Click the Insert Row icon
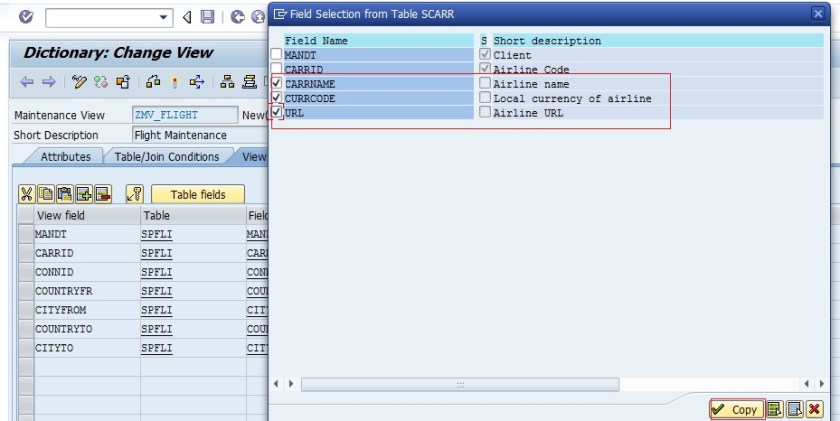Viewport: 840px width, 421px height. (84, 194)
